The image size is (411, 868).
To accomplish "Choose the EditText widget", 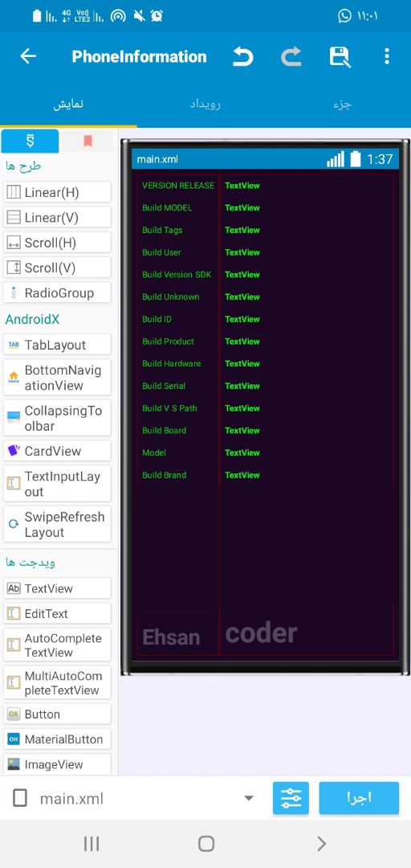I will point(57,613).
